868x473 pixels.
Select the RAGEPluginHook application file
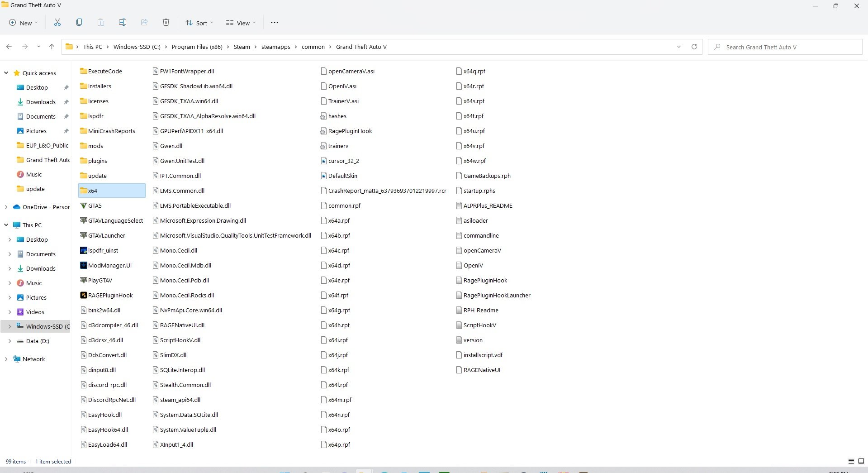(x=106, y=295)
